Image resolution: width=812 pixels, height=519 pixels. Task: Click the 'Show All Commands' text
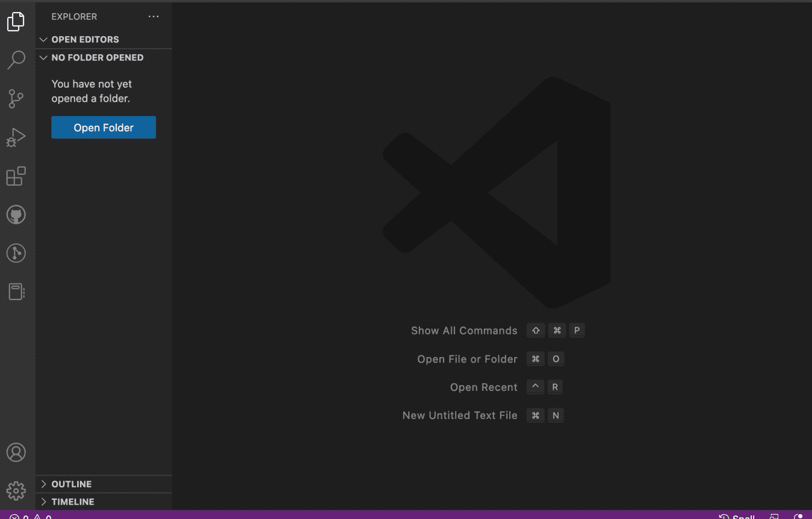464,331
